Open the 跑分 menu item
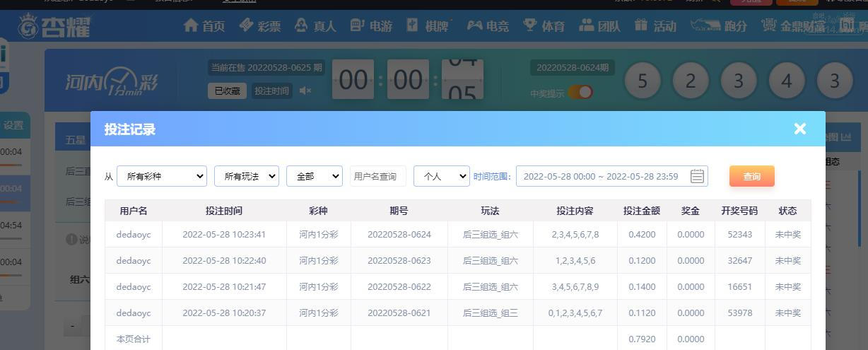Image resolution: width=868 pixels, height=350 pixels. pos(736,26)
